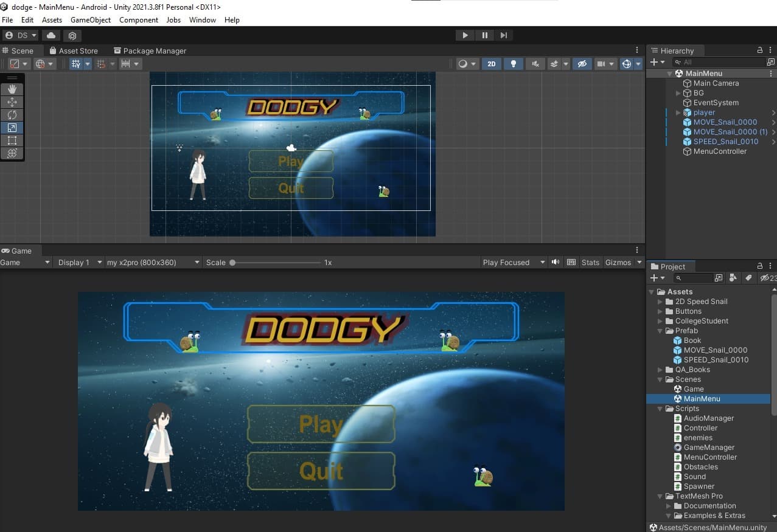Toggle Game view keyboard shortcuts icon

click(571, 262)
